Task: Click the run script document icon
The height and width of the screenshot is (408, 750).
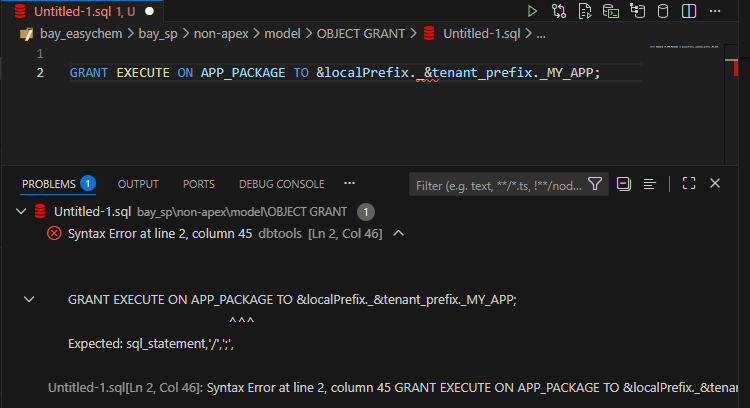Action: [x=585, y=11]
